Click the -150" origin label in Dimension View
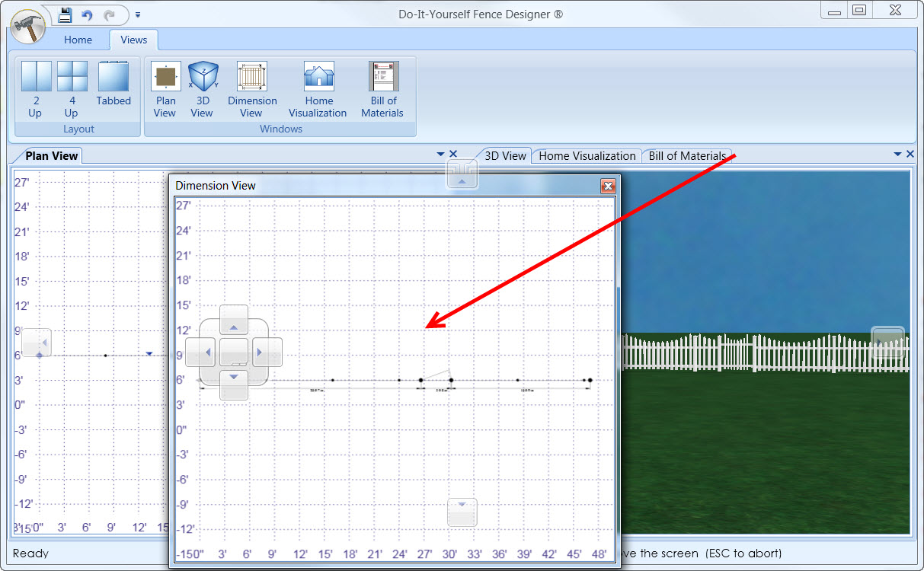 190,554
